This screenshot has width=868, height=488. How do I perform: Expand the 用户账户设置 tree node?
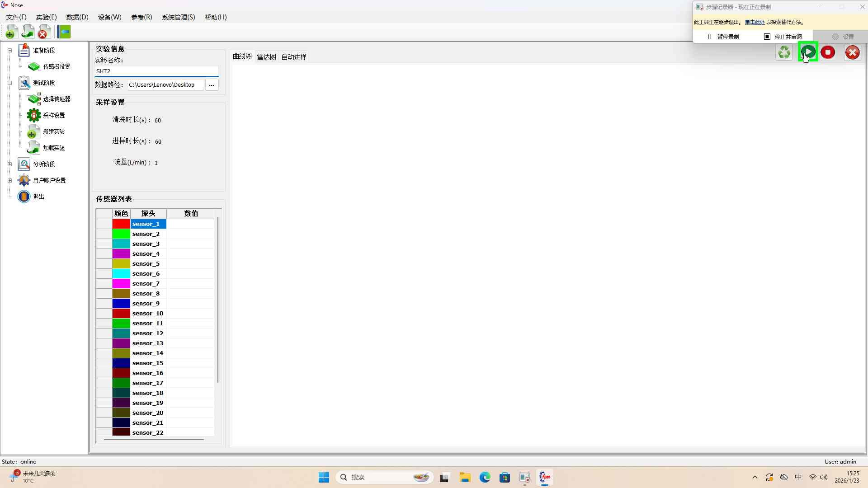[x=9, y=180]
